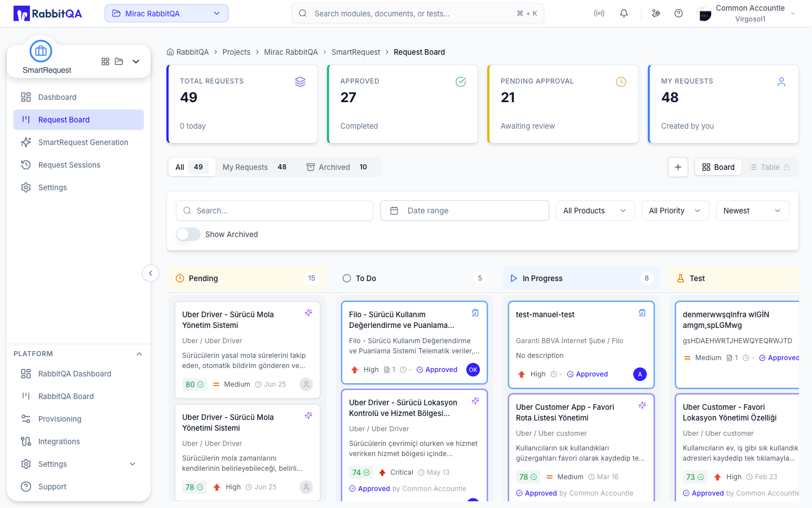Click the RabbitQA home breadcrumb

(x=188, y=52)
